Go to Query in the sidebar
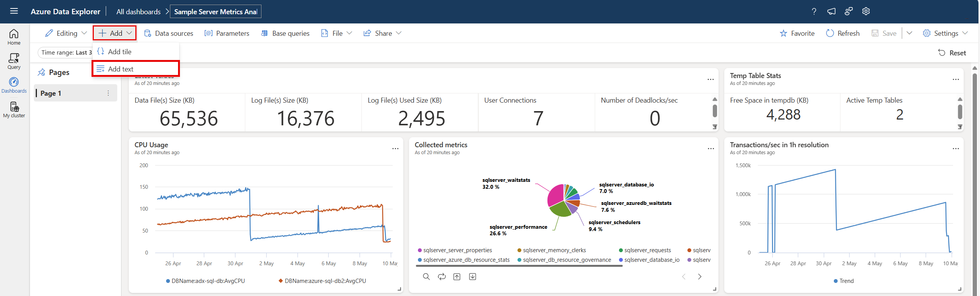 (x=14, y=61)
